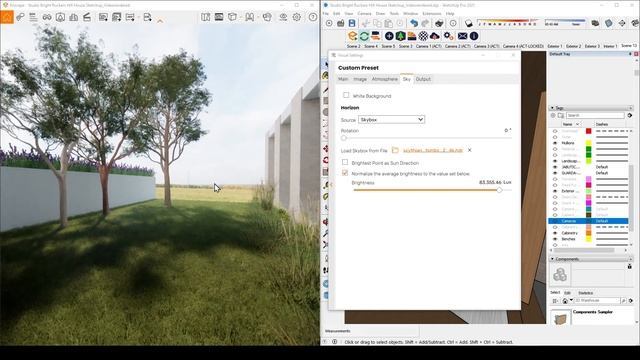Click Components Sampler thumbnail
The width and height of the screenshot is (640, 360).
click(560, 318)
